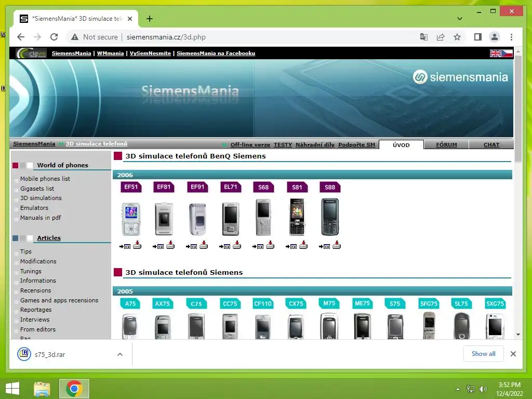Open WMmania link in top bar
Screen dimensions: 532x399
[x=110, y=54]
